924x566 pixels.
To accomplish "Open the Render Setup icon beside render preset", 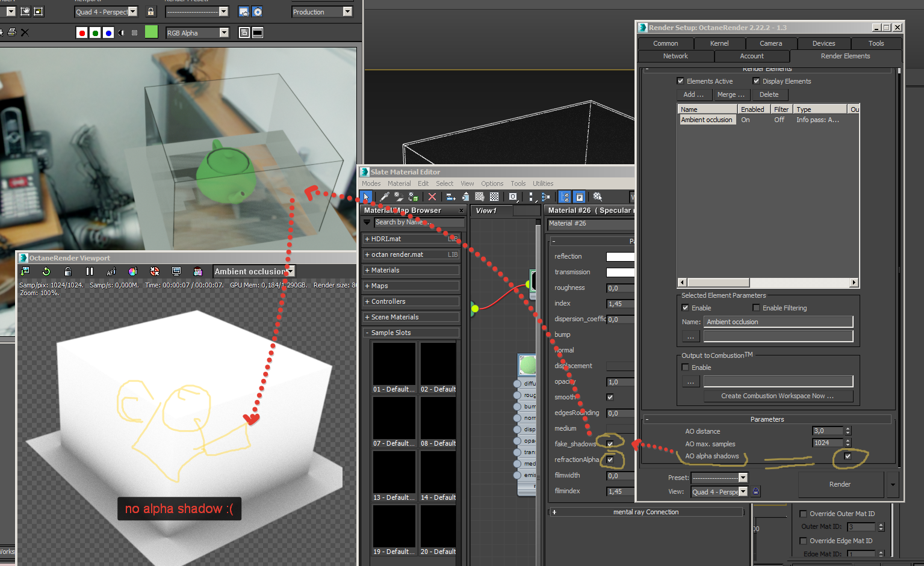I will (244, 11).
